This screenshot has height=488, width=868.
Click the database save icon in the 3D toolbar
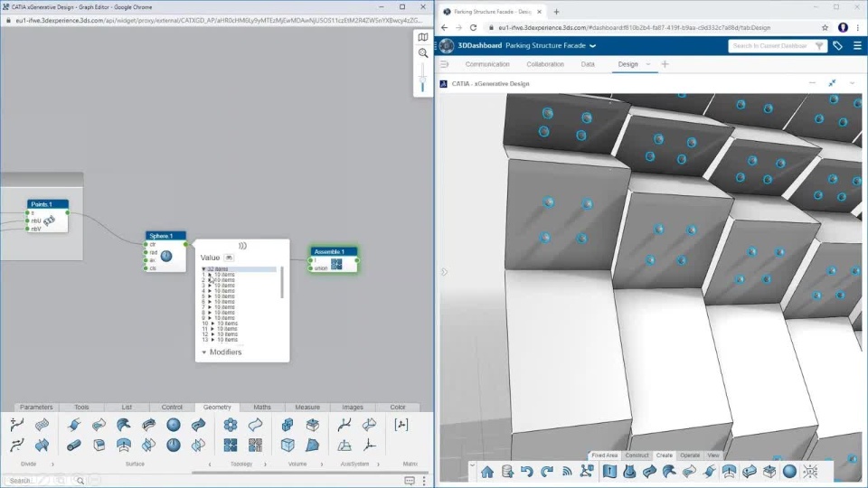(x=507, y=472)
